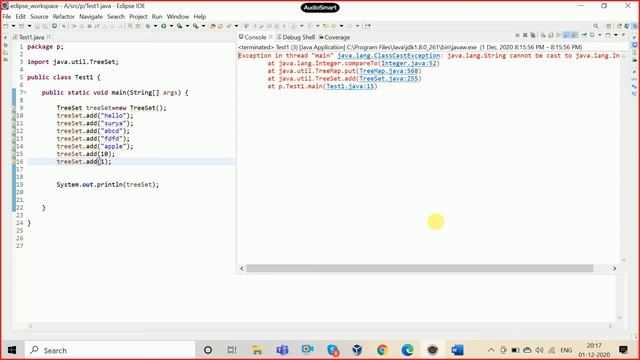Click the Coverage launch toolbar icon
640x360 pixels.
coord(179,26)
